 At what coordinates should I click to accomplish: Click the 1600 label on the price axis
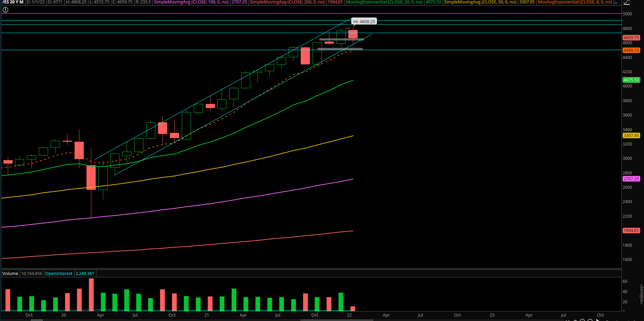627,260
